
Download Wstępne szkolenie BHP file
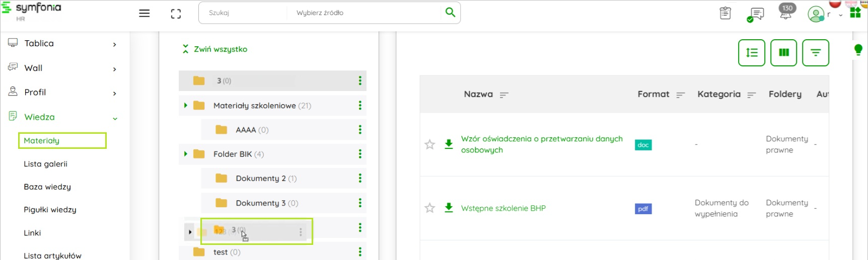pos(449,208)
